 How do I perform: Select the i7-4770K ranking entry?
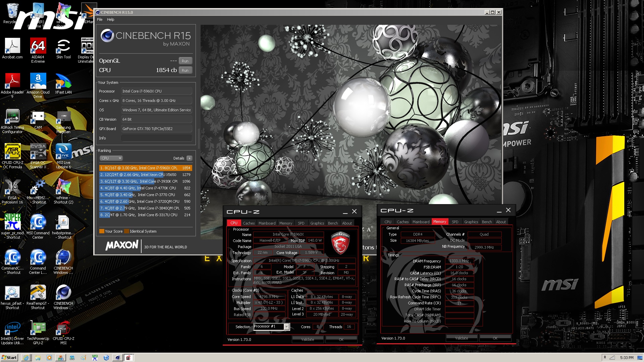pyautogui.click(x=146, y=188)
